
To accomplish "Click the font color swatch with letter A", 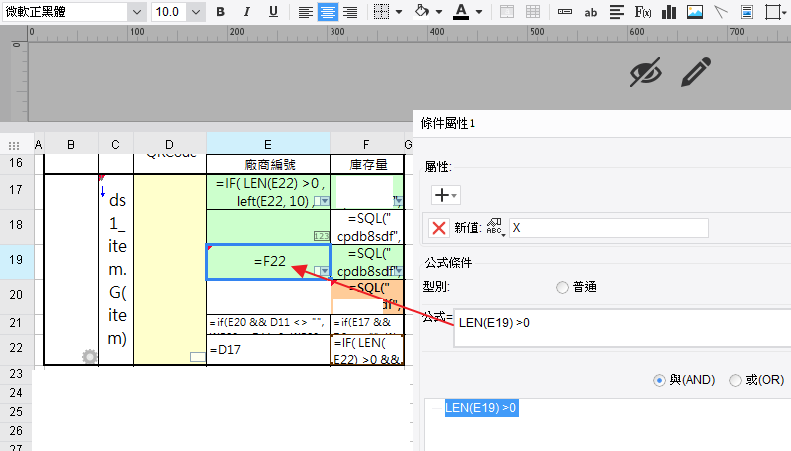I will pos(460,12).
